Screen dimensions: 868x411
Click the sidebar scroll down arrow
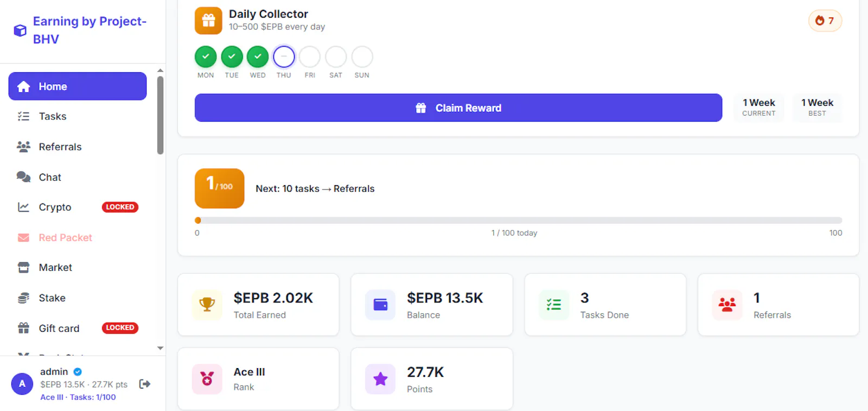[x=160, y=348]
